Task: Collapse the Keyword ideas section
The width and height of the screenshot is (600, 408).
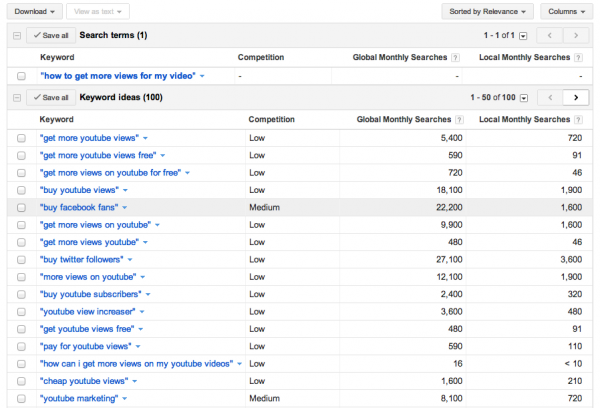Action: 16,97
